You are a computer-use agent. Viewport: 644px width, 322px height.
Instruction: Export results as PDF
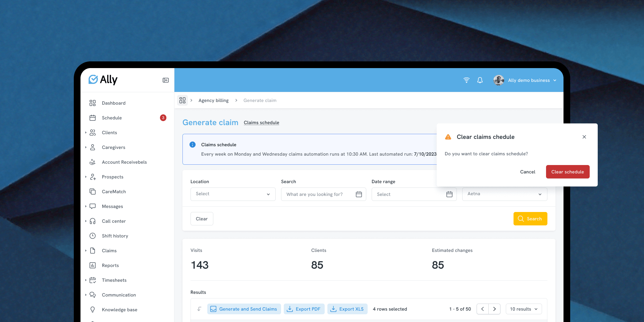coord(304,309)
